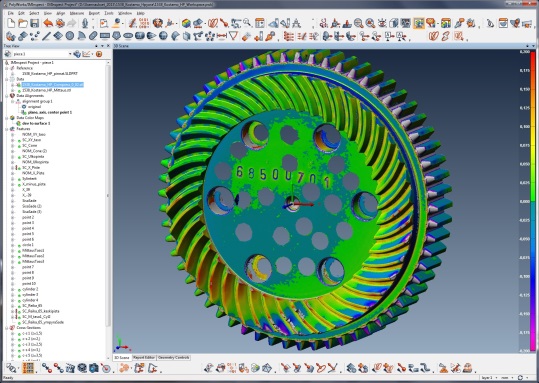Click the layer selector in status bar
The height and width of the screenshot is (383, 539).
pyautogui.click(x=489, y=378)
